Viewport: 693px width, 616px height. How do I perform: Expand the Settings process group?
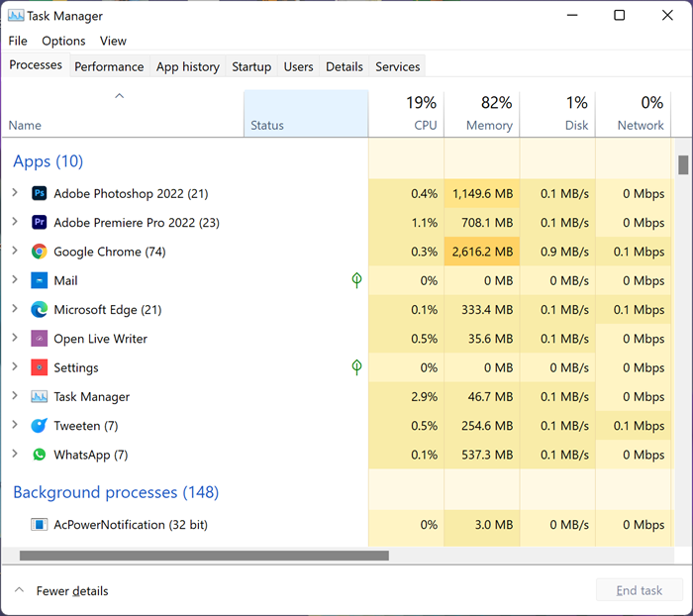pos(15,366)
